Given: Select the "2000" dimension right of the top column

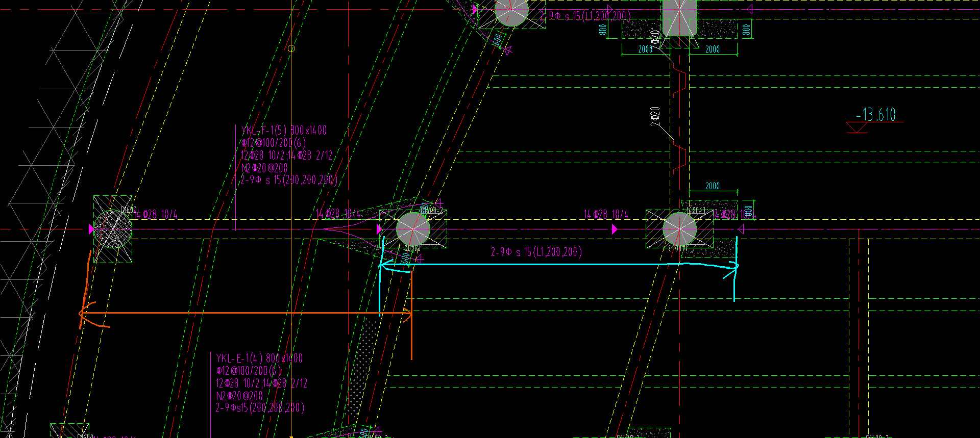Looking at the screenshot, I should [713, 49].
